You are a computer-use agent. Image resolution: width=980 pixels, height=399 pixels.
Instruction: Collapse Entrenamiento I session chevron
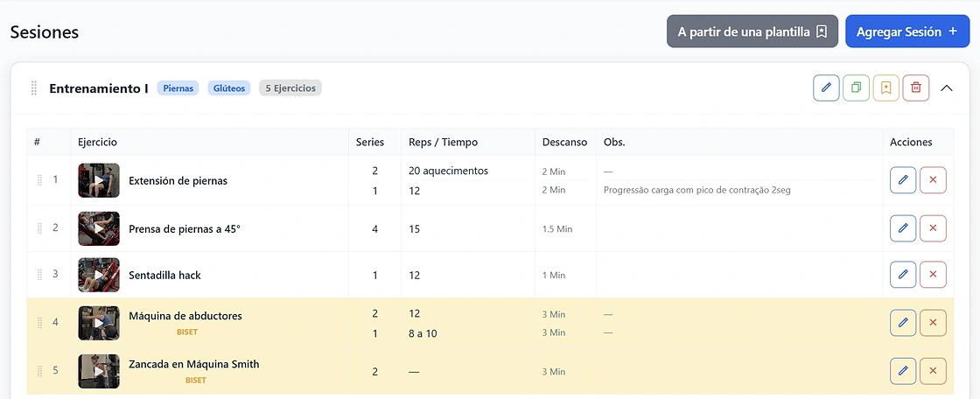click(x=947, y=88)
